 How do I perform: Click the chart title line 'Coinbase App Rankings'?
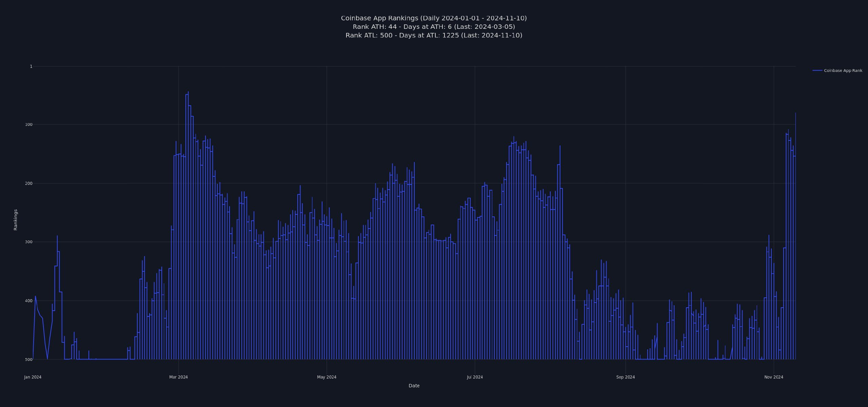point(434,18)
